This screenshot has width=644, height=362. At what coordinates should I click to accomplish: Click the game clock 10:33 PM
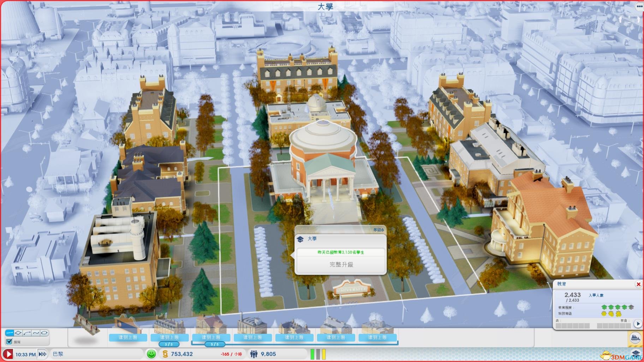(x=25, y=354)
